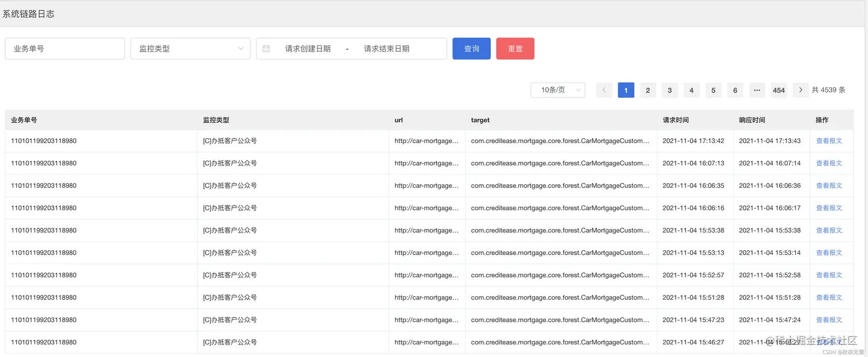Open 查看报文 for request at 15:51:28
The image size is (868, 357).
(829, 297)
